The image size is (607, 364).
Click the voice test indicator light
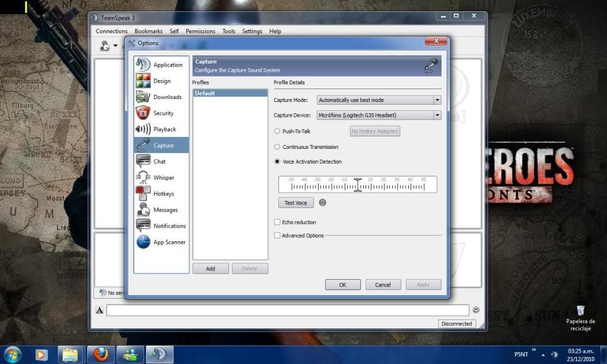coord(322,202)
